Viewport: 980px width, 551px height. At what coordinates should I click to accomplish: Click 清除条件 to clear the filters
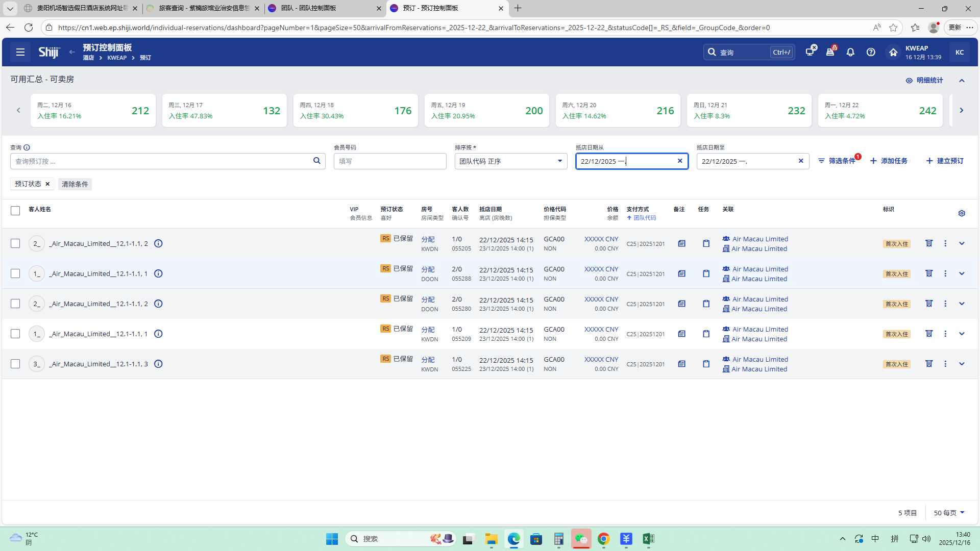(75, 184)
